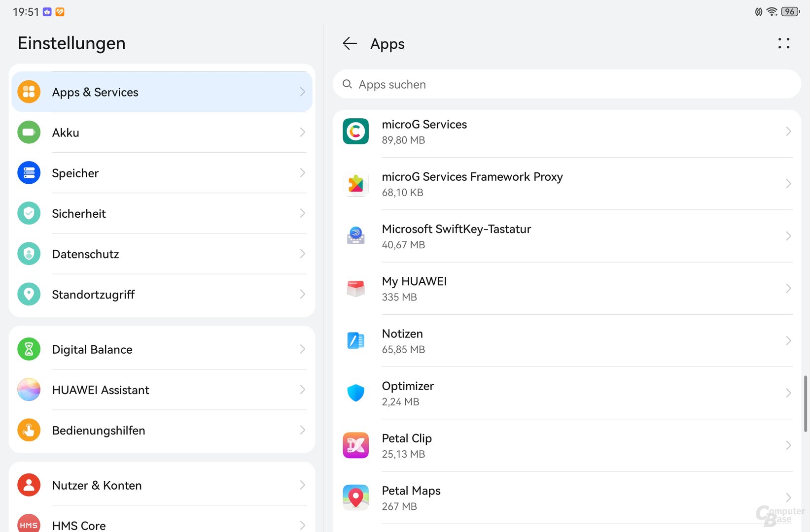The height and width of the screenshot is (532, 810).
Task: Tap the Datenschutz privacy icon
Action: point(29,254)
